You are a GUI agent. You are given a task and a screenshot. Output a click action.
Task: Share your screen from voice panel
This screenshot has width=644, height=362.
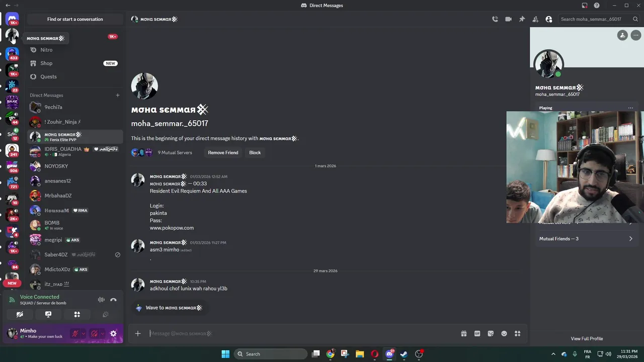pos(48,314)
